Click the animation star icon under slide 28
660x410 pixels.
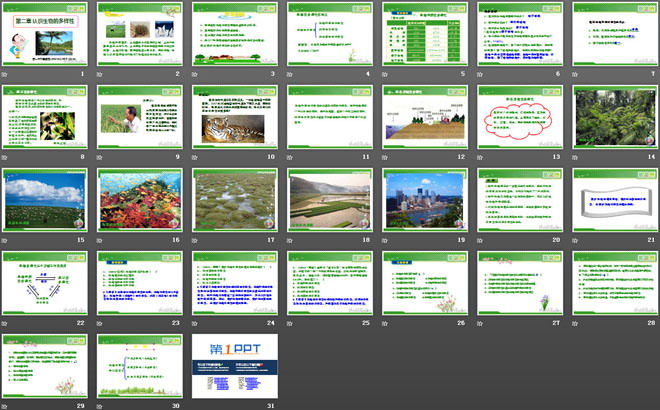[x=577, y=323]
